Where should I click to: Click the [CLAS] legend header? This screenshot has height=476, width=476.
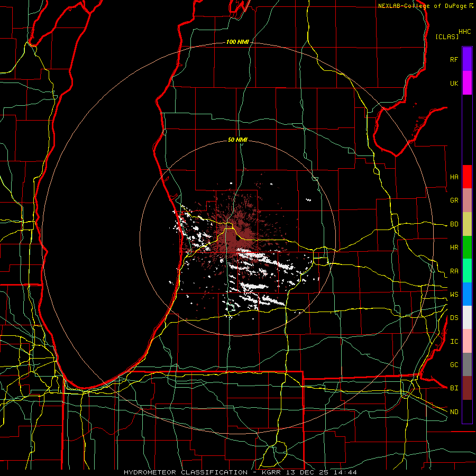[447, 36]
